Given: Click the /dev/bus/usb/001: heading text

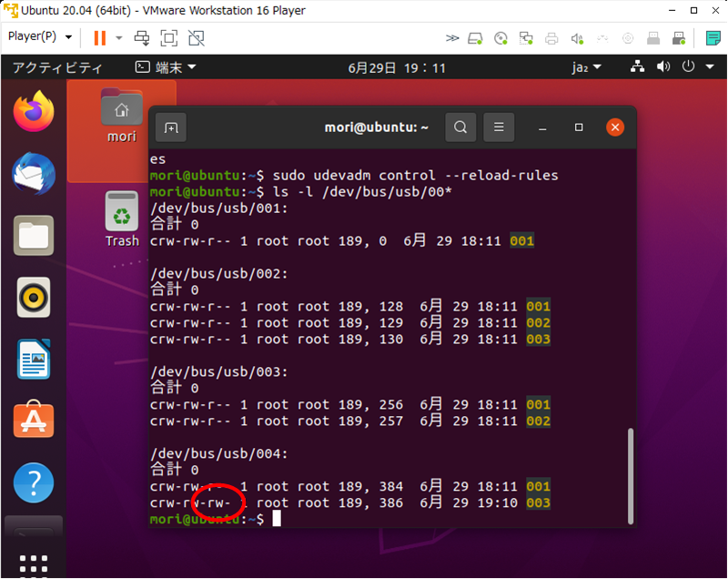Looking at the screenshot, I should point(219,208).
